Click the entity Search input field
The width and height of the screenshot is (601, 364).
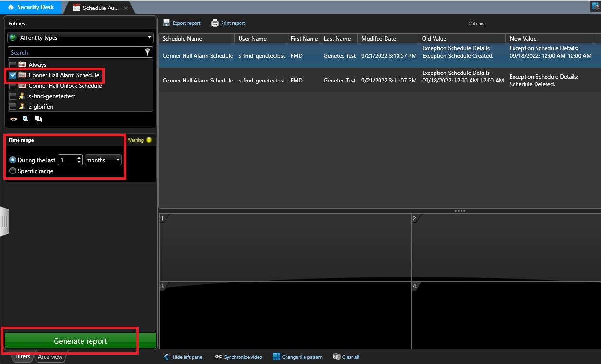76,52
